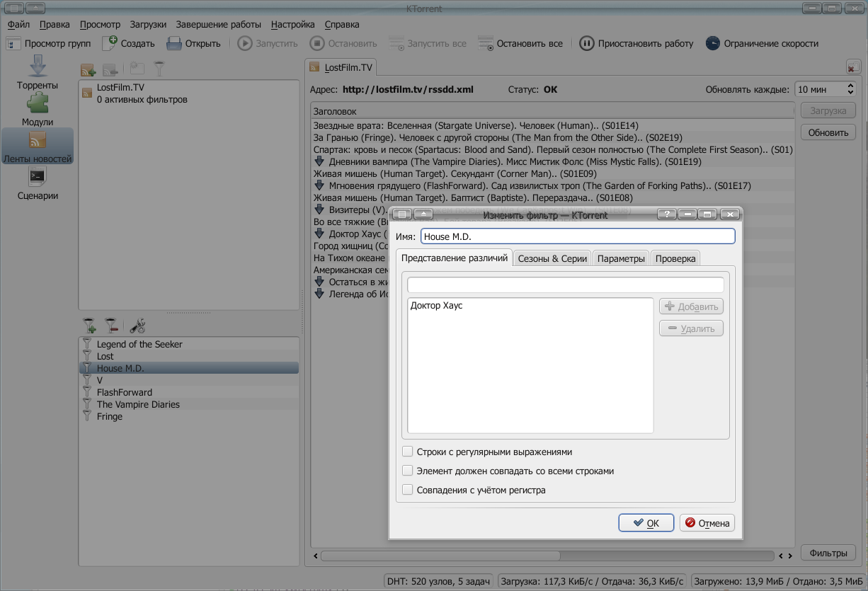Switch to the Проверка tab
This screenshot has height=591, width=868.
(675, 258)
